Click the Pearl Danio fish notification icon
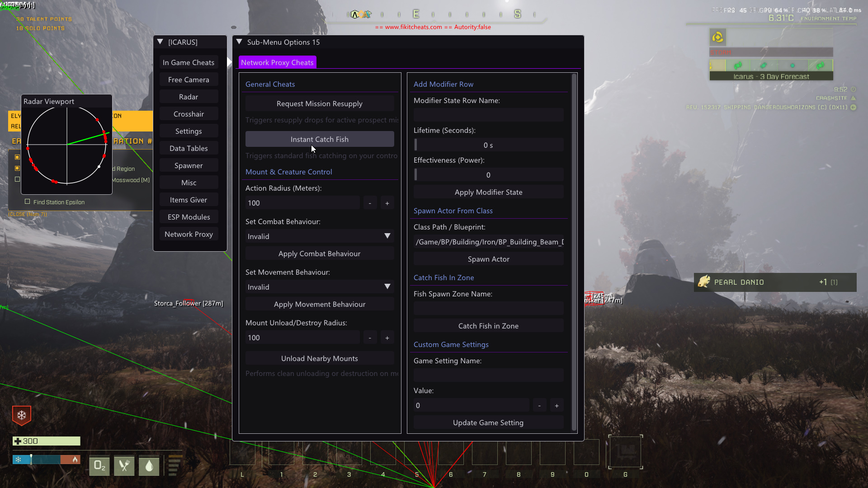The width and height of the screenshot is (868, 488). (704, 282)
